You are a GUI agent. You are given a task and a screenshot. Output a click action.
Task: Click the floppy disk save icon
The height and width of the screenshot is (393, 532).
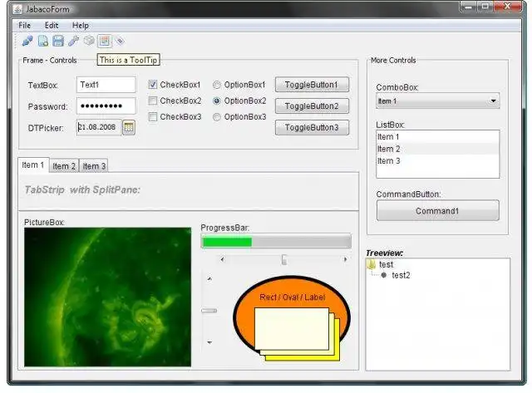[x=58, y=42]
